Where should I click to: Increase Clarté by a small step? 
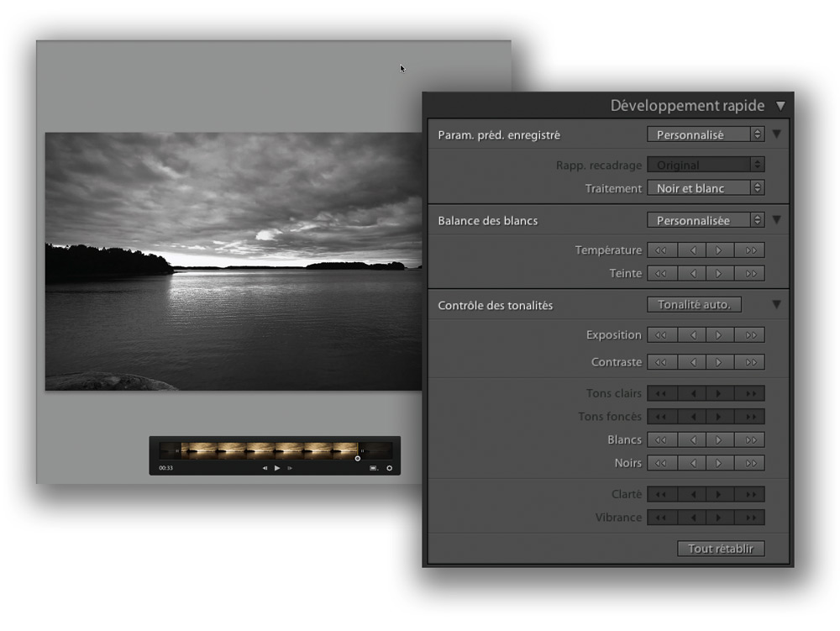720,494
